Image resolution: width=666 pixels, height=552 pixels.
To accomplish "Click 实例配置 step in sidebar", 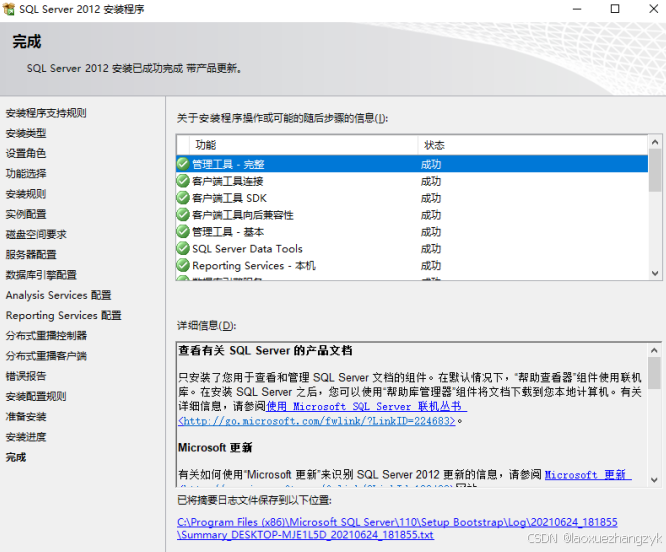I will tap(25, 214).
